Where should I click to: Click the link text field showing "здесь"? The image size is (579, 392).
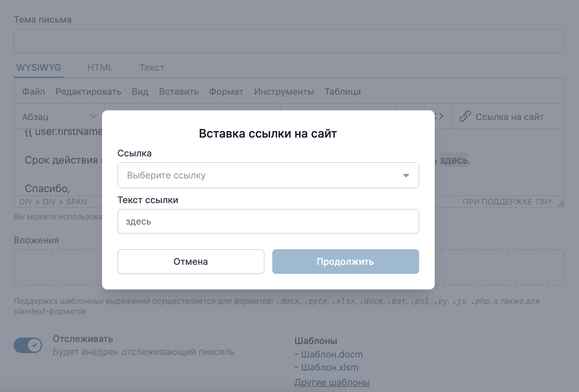pyautogui.click(x=268, y=221)
